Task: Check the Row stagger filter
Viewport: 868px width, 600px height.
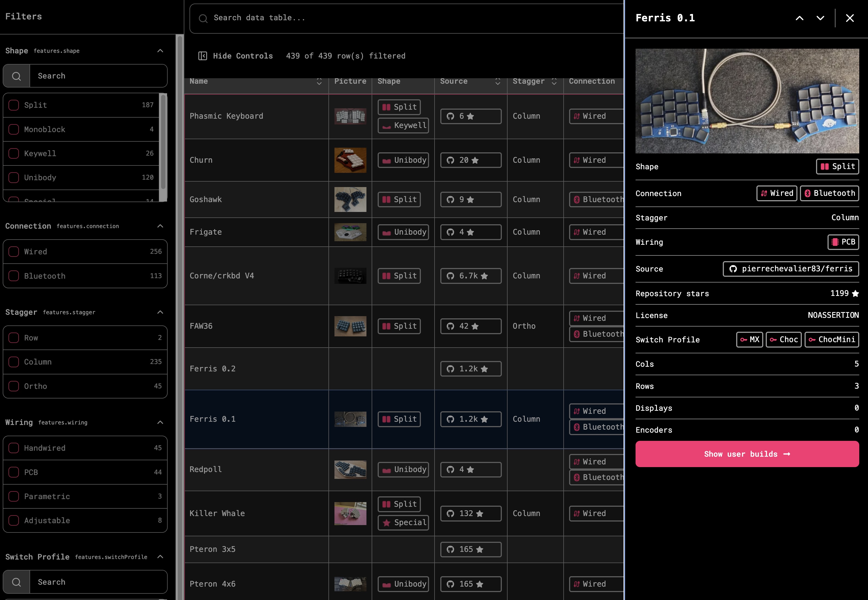Action: [x=14, y=337]
